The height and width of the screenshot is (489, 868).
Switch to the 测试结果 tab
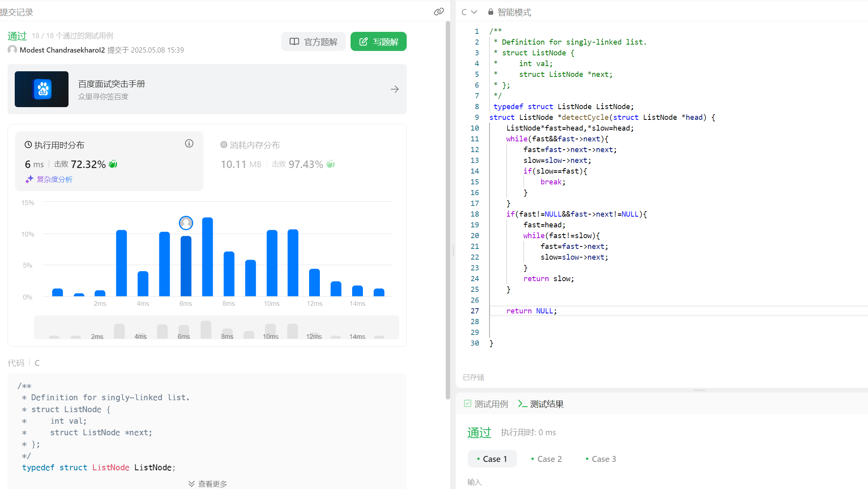pyautogui.click(x=541, y=404)
